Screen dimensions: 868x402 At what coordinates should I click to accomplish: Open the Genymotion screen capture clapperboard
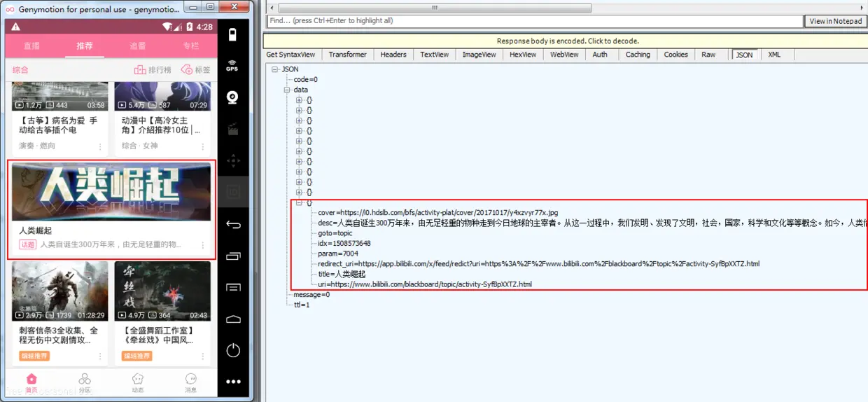232,129
